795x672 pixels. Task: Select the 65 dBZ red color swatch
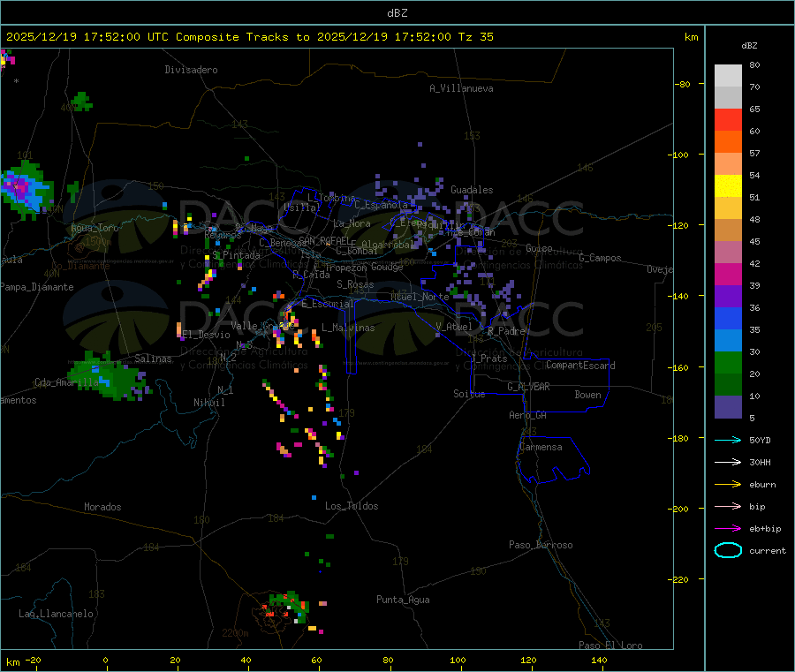click(x=728, y=119)
